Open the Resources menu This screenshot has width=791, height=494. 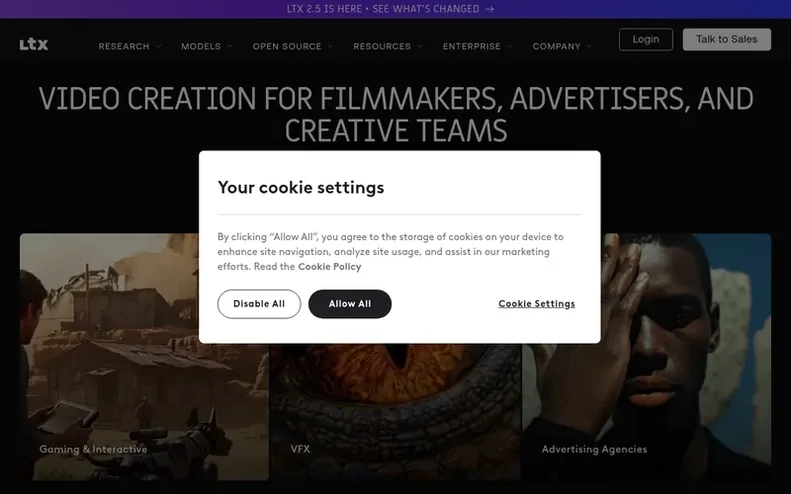click(382, 46)
